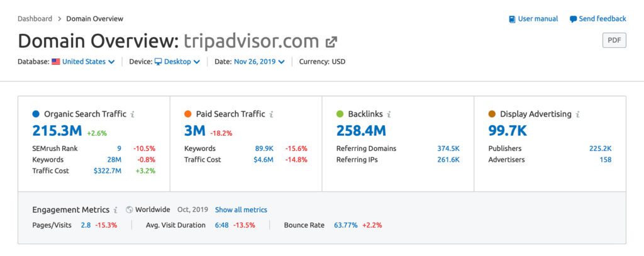Click the US flag icon in Database
The height and width of the screenshot is (256, 644).
tap(56, 62)
